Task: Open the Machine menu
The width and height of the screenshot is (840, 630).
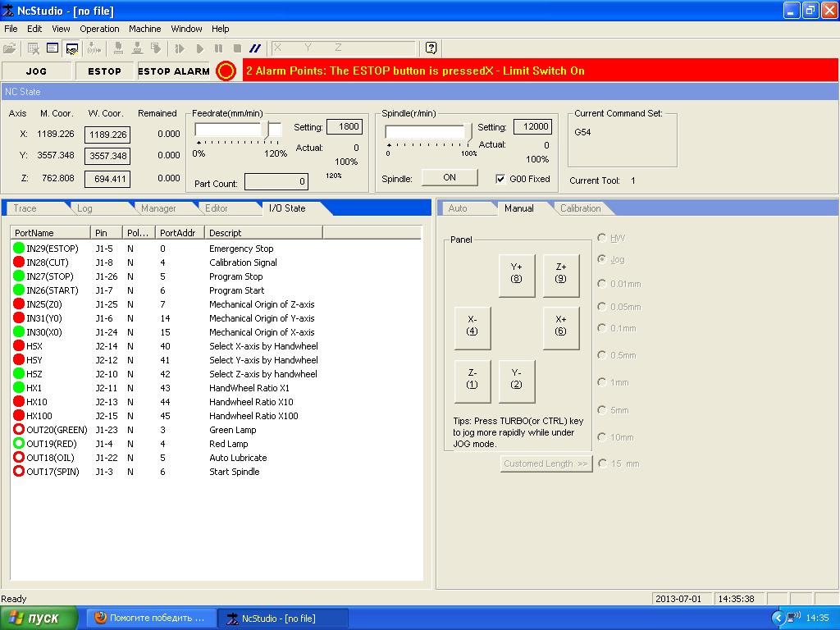Action: pos(144,29)
